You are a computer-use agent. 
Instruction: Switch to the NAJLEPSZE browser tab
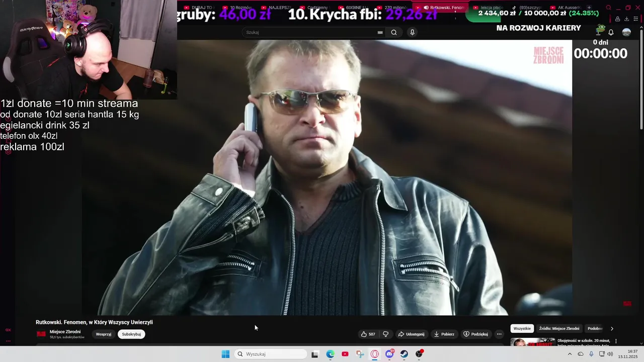click(276, 8)
